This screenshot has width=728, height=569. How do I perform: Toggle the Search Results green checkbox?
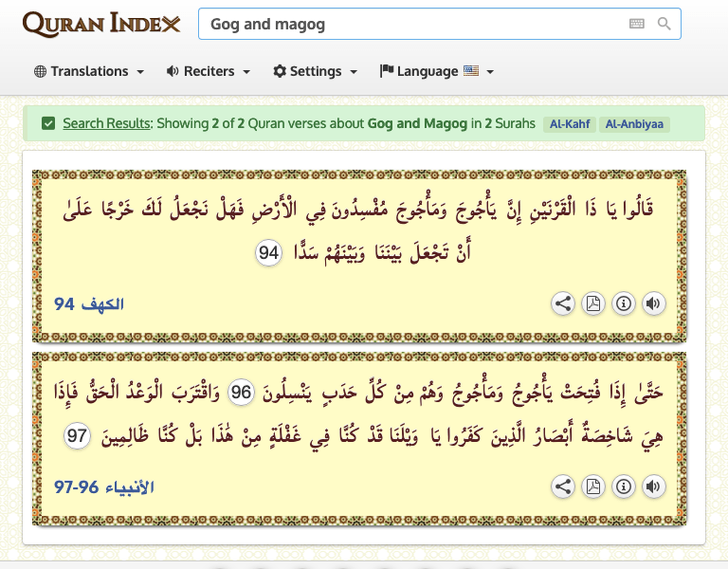48,123
